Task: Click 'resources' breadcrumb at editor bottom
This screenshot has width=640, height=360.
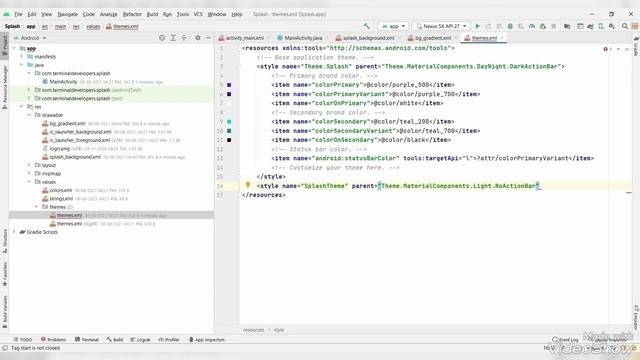Action: [x=253, y=330]
